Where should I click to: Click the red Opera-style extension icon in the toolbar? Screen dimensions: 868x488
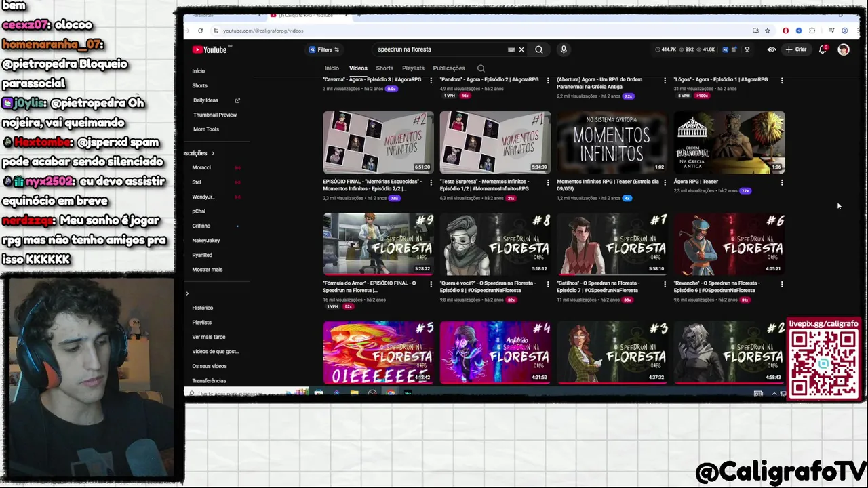(x=786, y=30)
